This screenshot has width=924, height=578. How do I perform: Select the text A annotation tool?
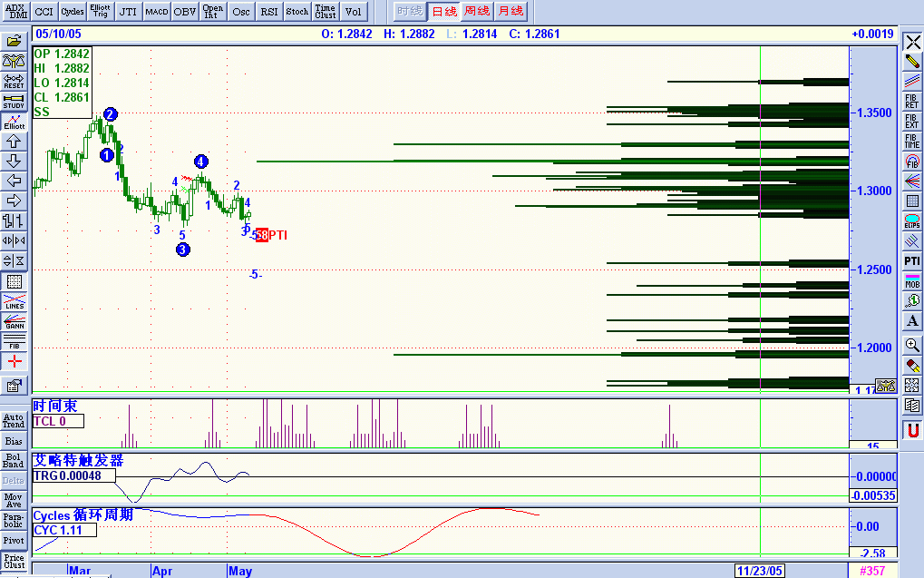pyautogui.click(x=912, y=321)
